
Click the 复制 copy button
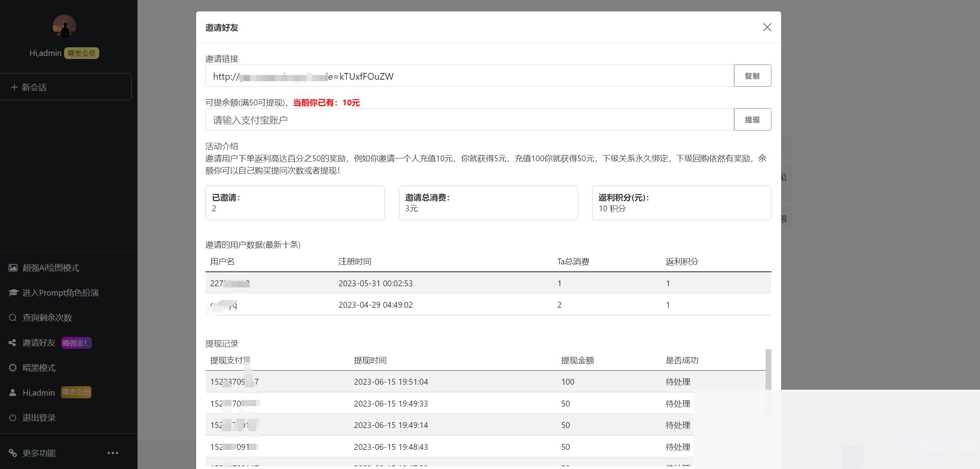[752, 76]
